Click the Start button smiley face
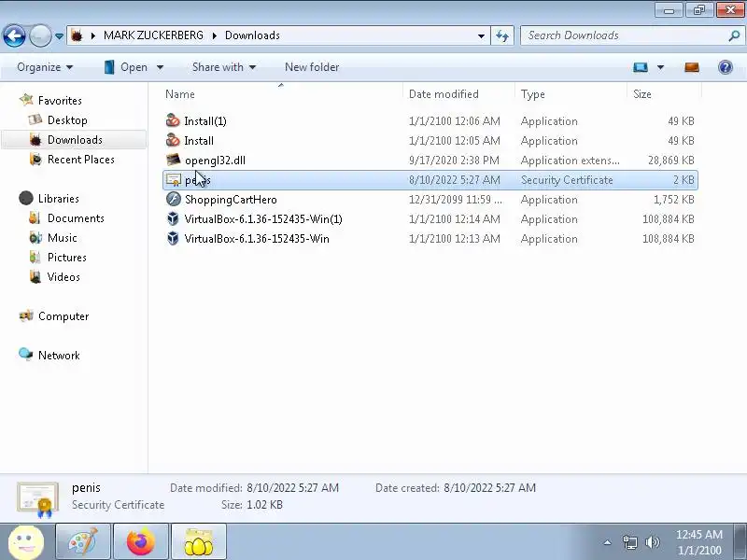747x560 pixels. (26, 542)
